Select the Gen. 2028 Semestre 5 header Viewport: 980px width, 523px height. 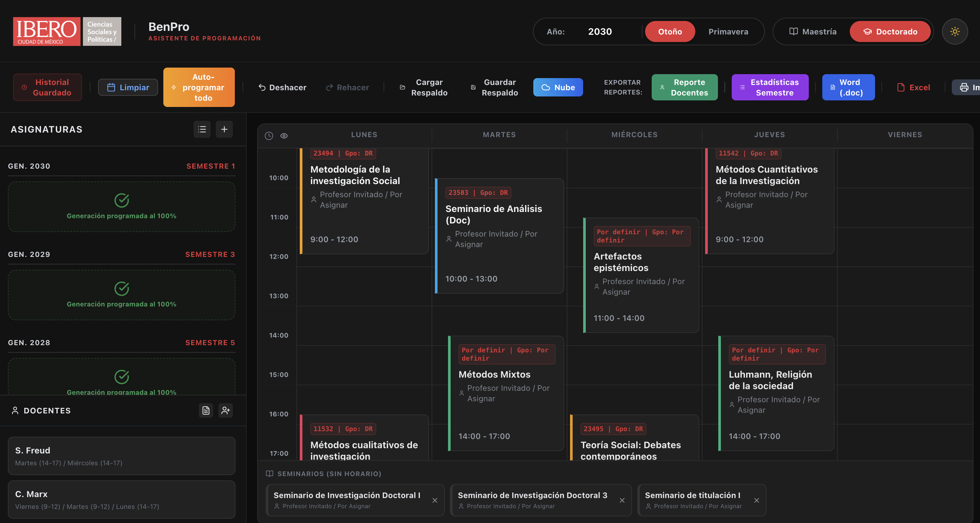click(x=121, y=343)
